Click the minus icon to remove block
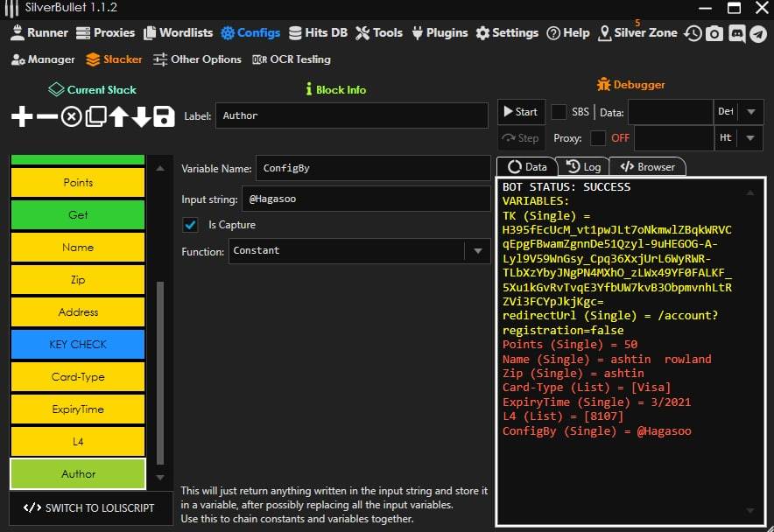Viewport: 774px width, 532px height. tap(47, 116)
